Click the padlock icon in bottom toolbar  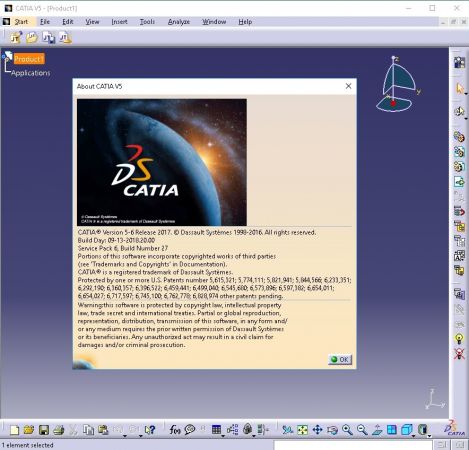point(247,429)
